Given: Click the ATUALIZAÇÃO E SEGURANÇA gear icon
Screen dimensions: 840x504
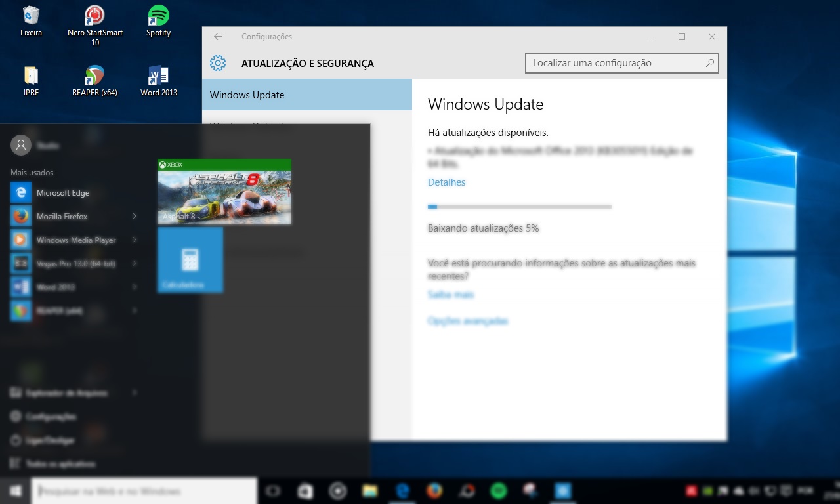Looking at the screenshot, I should pos(218,63).
